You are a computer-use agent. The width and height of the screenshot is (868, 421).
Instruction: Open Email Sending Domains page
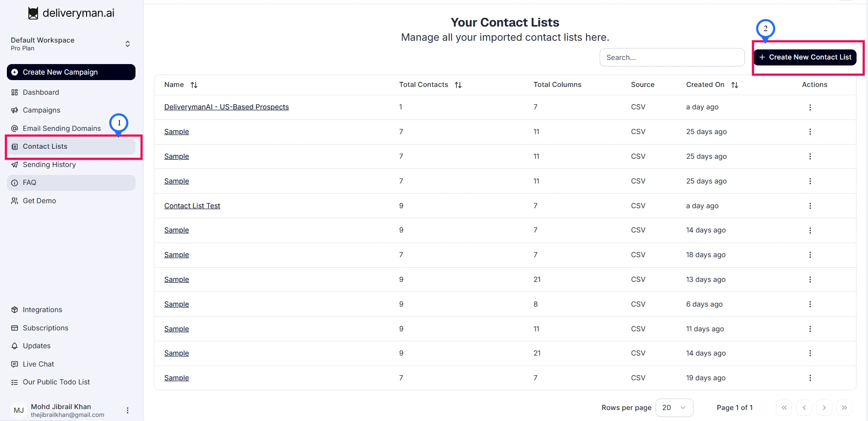tap(61, 129)
